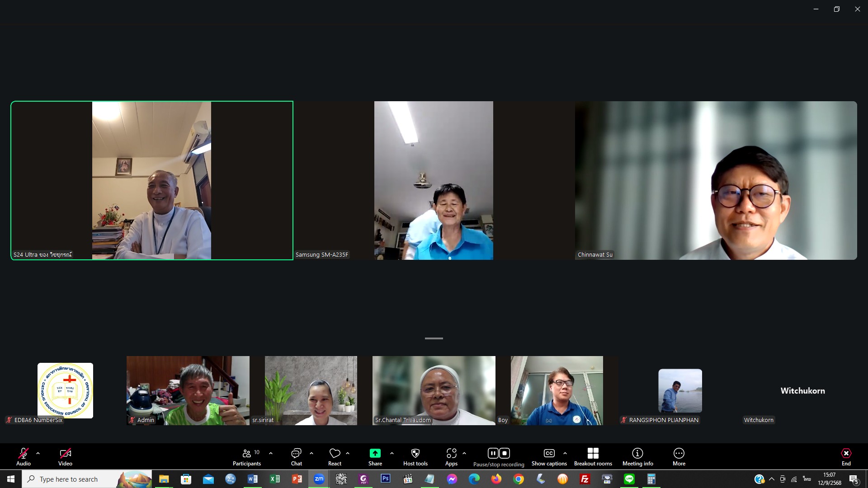Open Host tools shield icon
Image resolution: width=868 pixels, height=488 pixels.
click(415, 453)
